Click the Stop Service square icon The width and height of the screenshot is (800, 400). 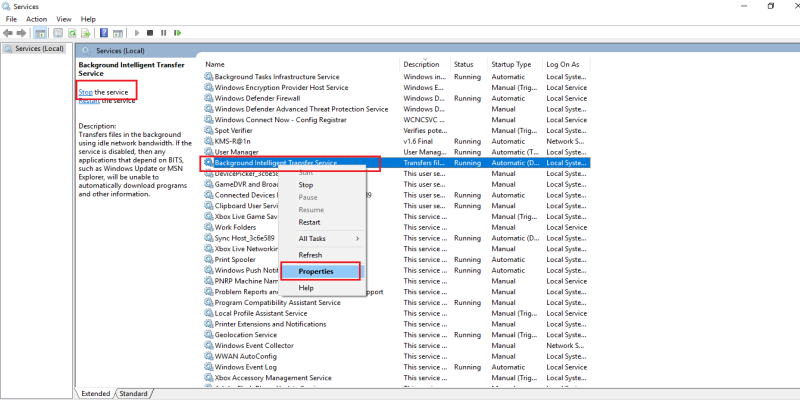150,33
